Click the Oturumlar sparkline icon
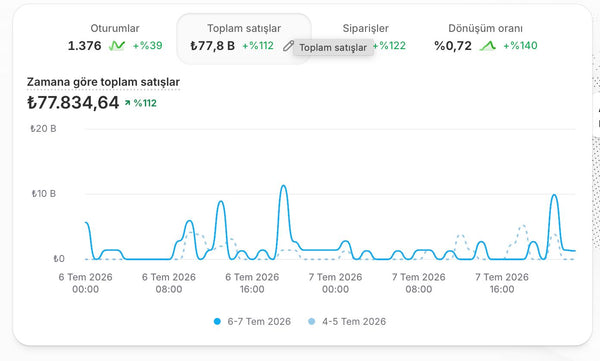 (117, 46)
